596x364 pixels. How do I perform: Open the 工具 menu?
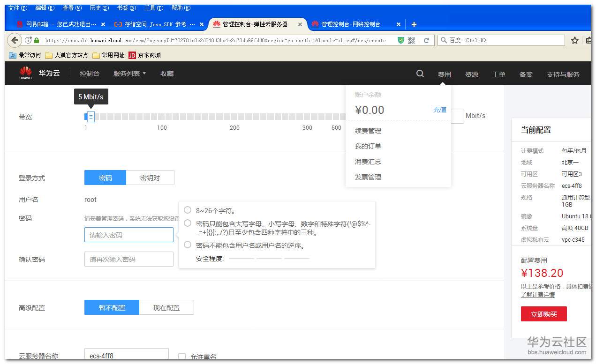click(x=154, y=8)
